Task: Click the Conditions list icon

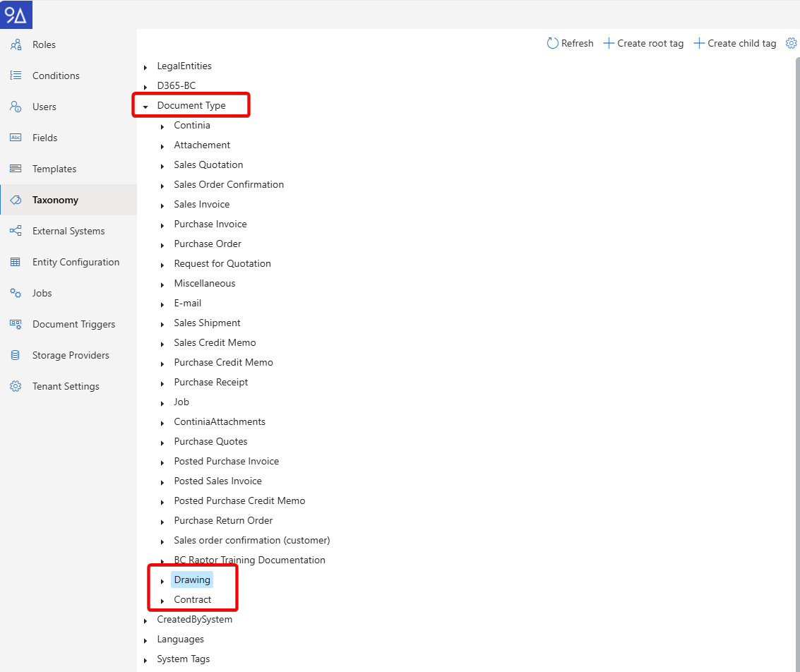Action: tap(16, 76)
